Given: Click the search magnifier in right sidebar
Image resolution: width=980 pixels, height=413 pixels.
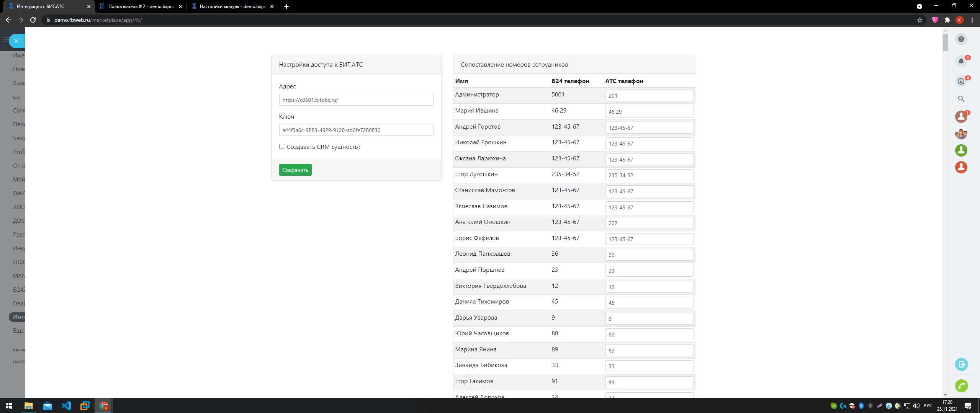Looking at the screenshot, I should point(961,99).
